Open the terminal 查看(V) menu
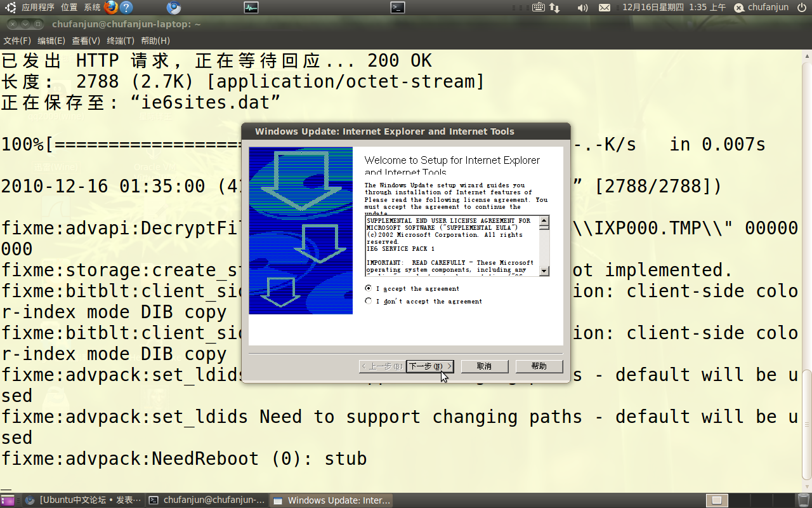 pyautogui.click(x=86, y=41)
